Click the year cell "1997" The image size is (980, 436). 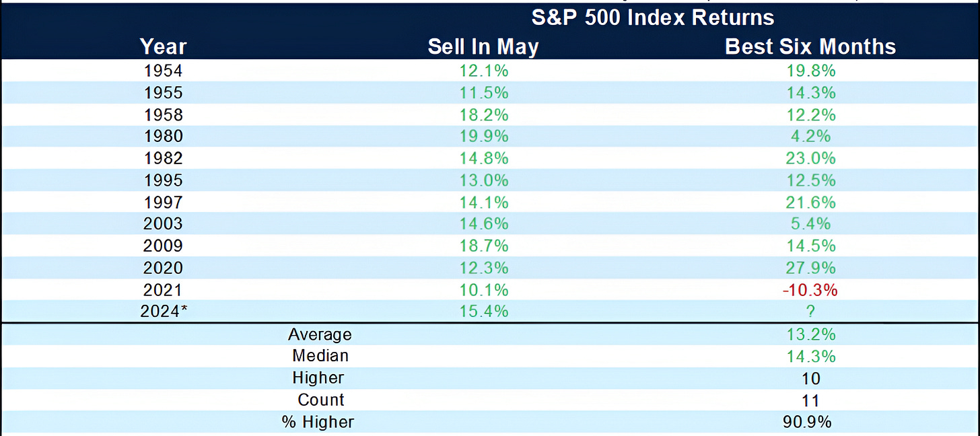point(164,202)
